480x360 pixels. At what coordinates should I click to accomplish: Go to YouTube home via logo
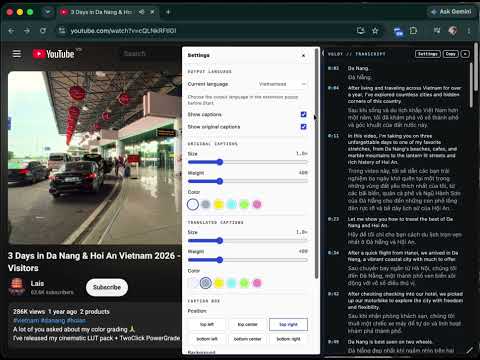pos(53,54)
